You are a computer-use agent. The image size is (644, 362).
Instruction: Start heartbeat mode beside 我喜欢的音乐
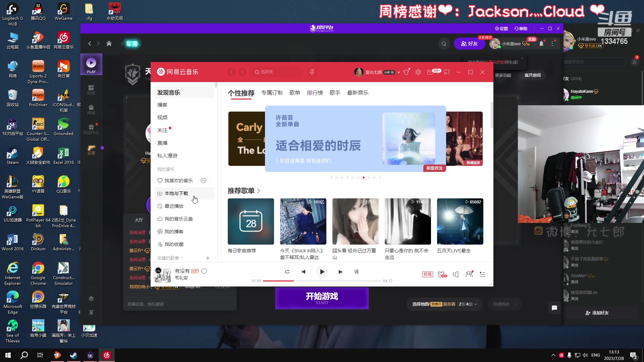click(x=204, y=181)
